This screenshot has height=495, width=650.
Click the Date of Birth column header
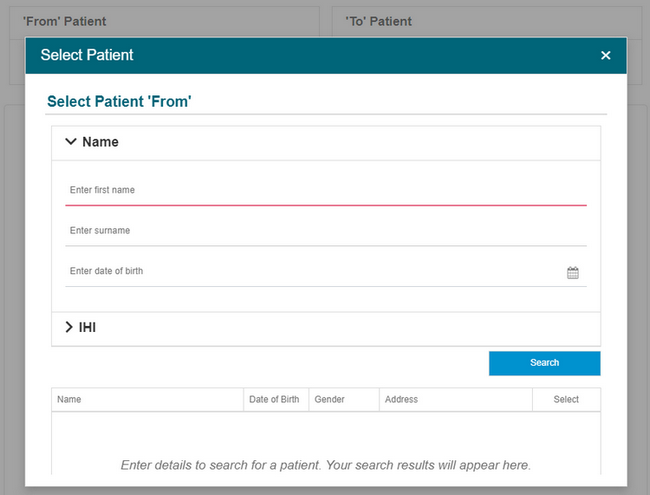(274, 399)
